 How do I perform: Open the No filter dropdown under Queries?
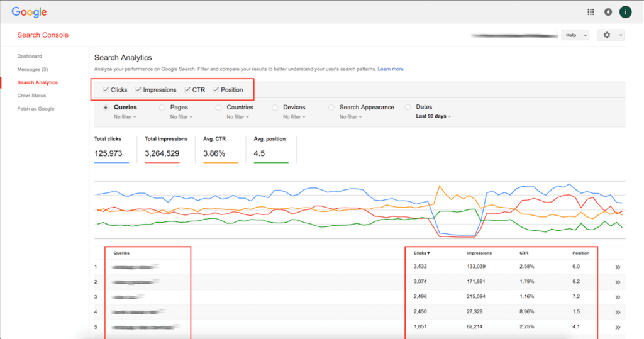click(125, 117)
